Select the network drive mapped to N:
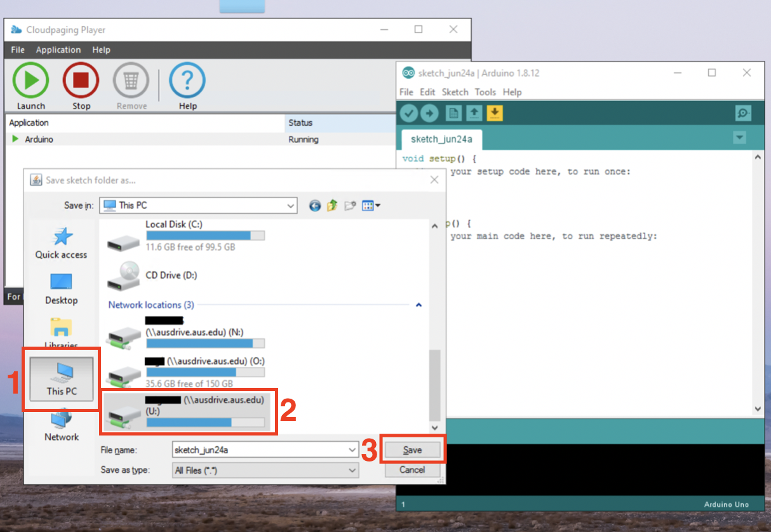This screenshot has height=532, width=771. click(x=185, y=334)
